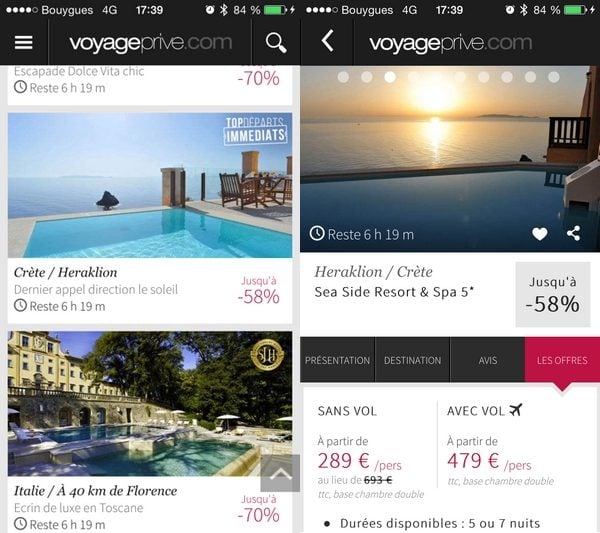Tap the gold SLH badge on Italie photo
Viewport: 600px width, 533px height.
tap(267, 355)
